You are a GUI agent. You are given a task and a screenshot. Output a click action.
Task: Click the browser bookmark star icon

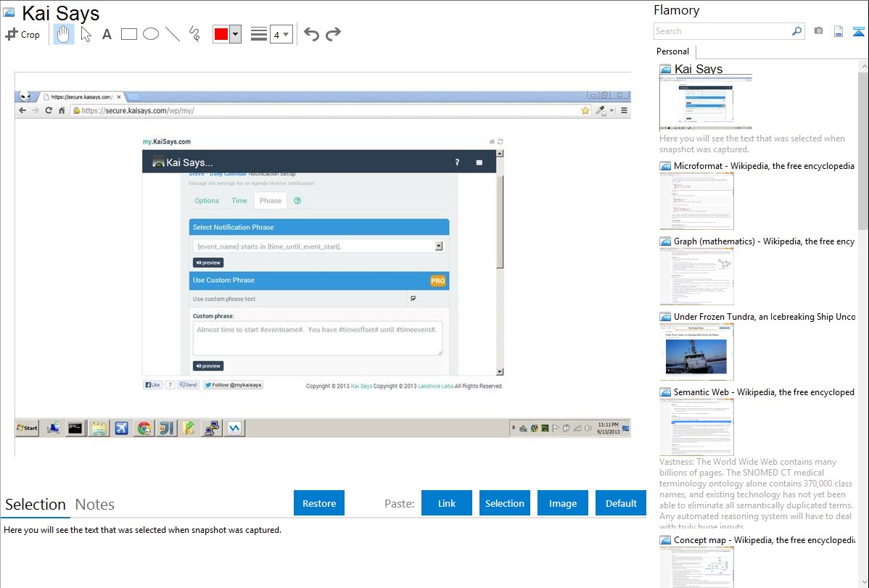click(585, 110)
